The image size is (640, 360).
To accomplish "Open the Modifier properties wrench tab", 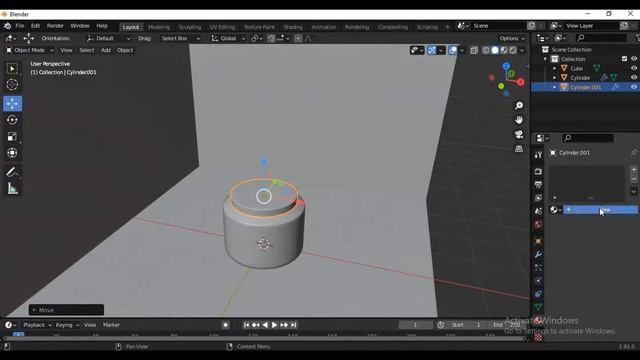I will pyautogui.click(x=538, y=255).
